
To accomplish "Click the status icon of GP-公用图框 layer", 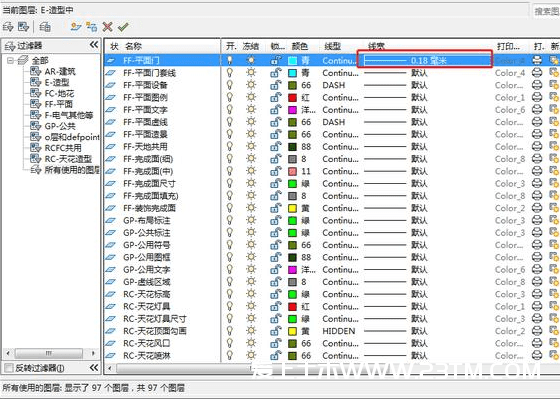I will 111,257.
